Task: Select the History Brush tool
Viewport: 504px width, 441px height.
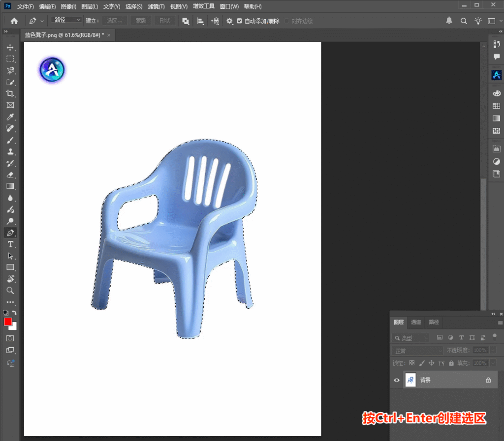Action: [10, 163]
